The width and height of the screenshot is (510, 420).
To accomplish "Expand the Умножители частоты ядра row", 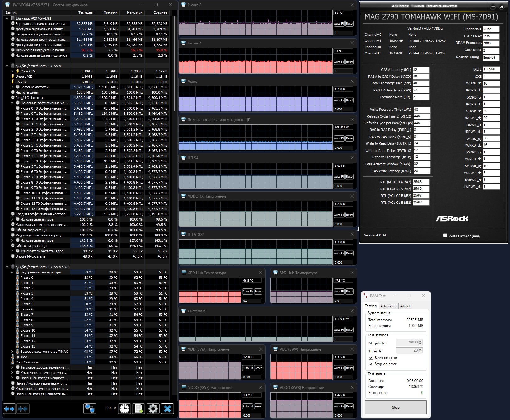I will 12,251.
